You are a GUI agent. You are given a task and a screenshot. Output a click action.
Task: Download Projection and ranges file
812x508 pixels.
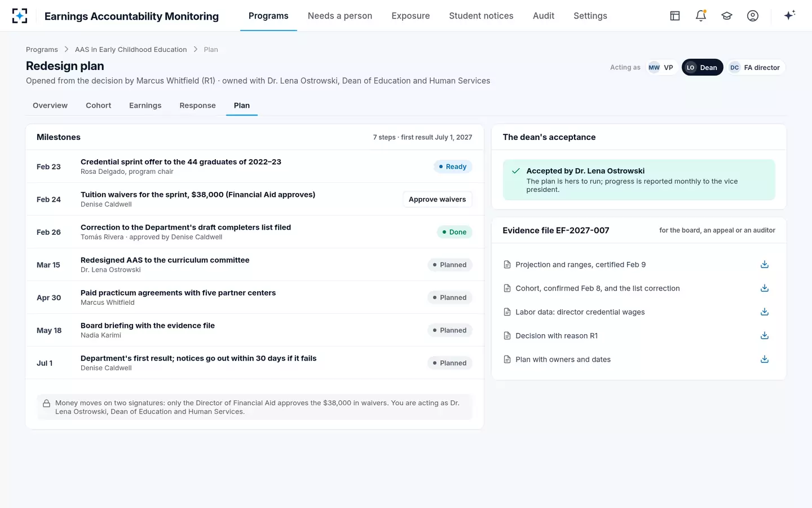pos(765,265)
